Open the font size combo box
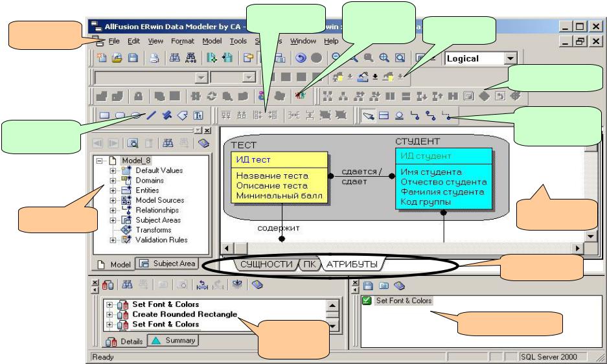 coord(233,78)
